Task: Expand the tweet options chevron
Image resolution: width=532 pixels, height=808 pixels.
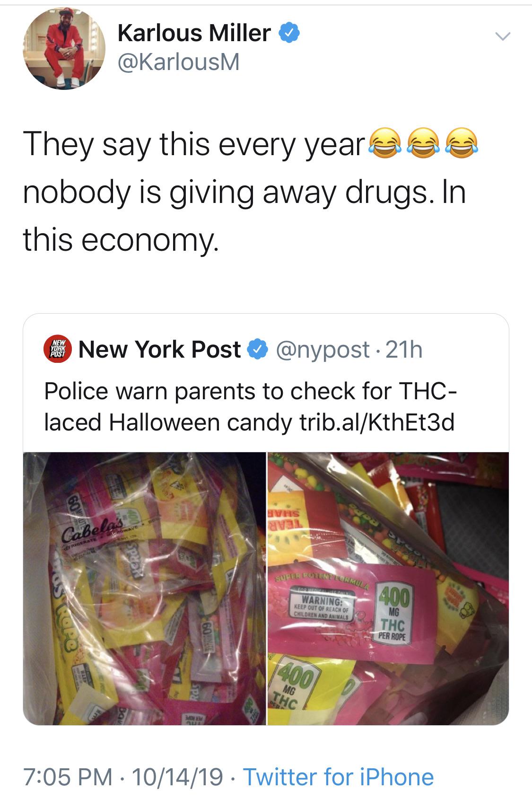Action: coord(502,36)
